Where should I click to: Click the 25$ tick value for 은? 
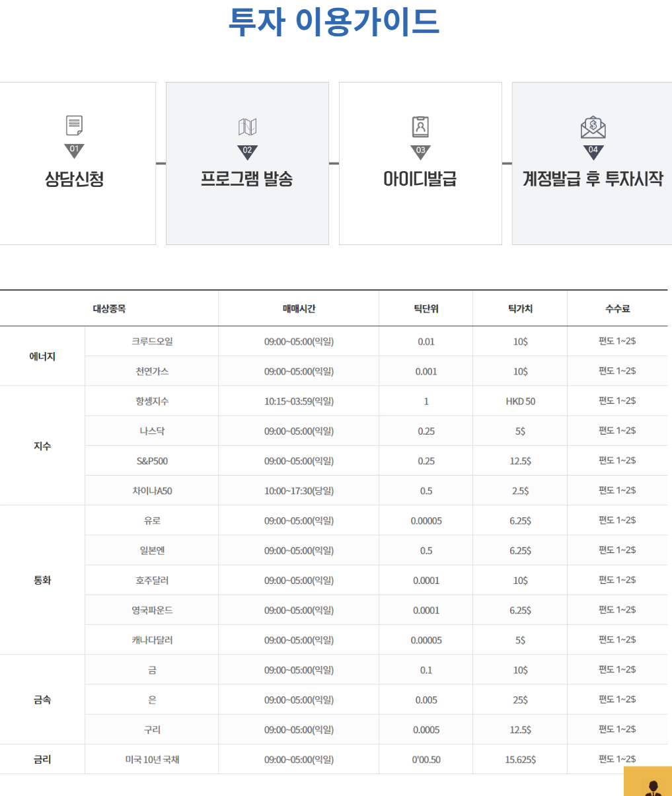[x=520, y=700]
